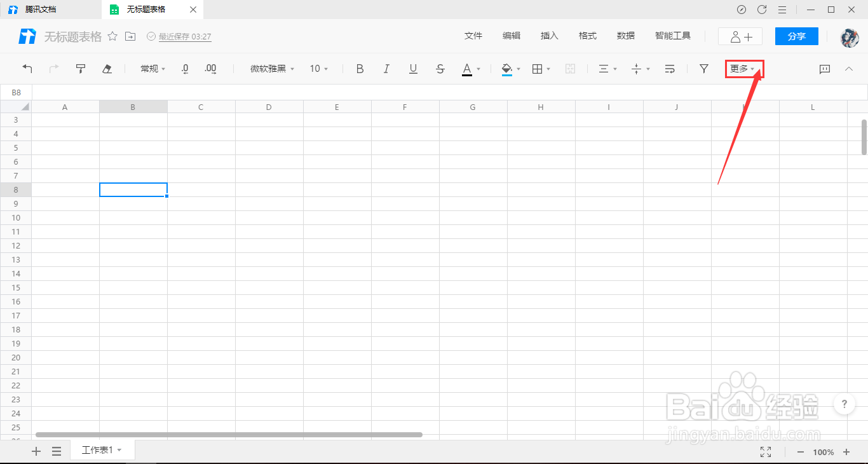Star the document as favorite
This screenshot has height=464, width=868.
click(112, 36)
